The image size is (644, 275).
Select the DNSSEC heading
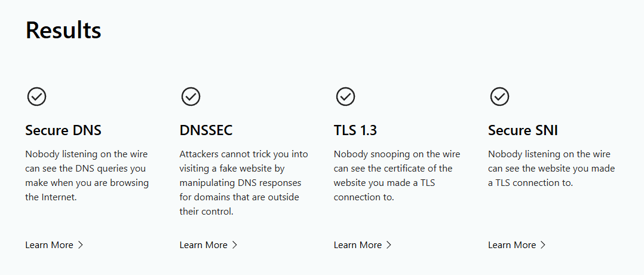click(206, 130)
